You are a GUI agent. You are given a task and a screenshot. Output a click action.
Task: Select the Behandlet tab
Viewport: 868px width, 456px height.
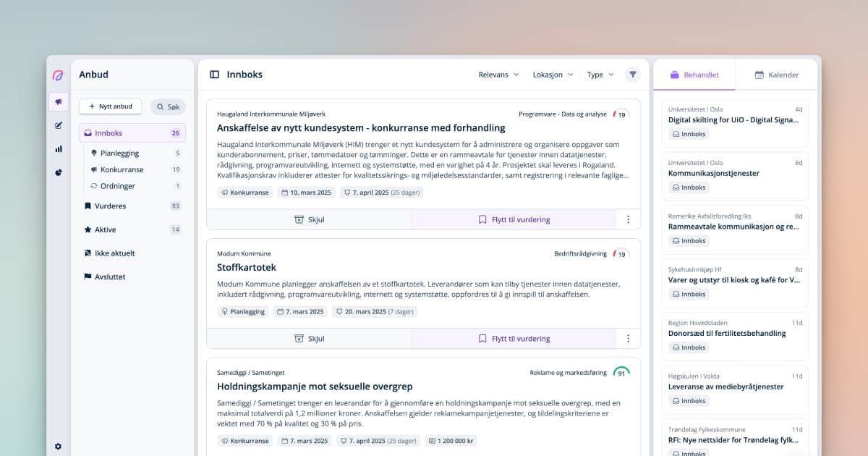click(694, 74)
